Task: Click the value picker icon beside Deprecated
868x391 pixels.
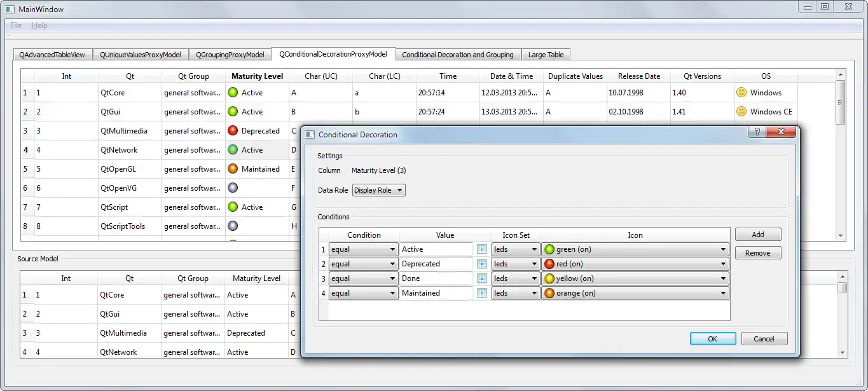Action: [482, 264]
